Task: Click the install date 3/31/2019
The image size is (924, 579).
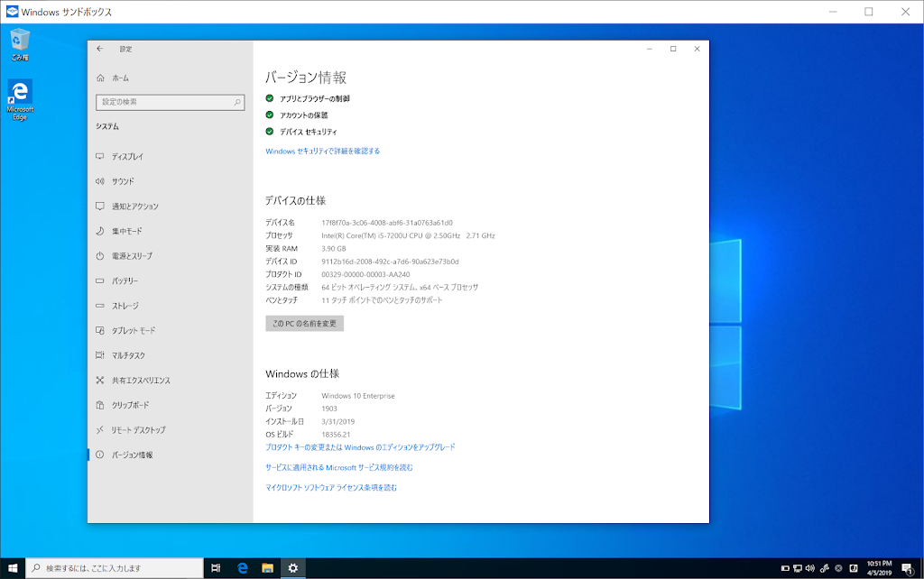Action: [x=337, y=422]
